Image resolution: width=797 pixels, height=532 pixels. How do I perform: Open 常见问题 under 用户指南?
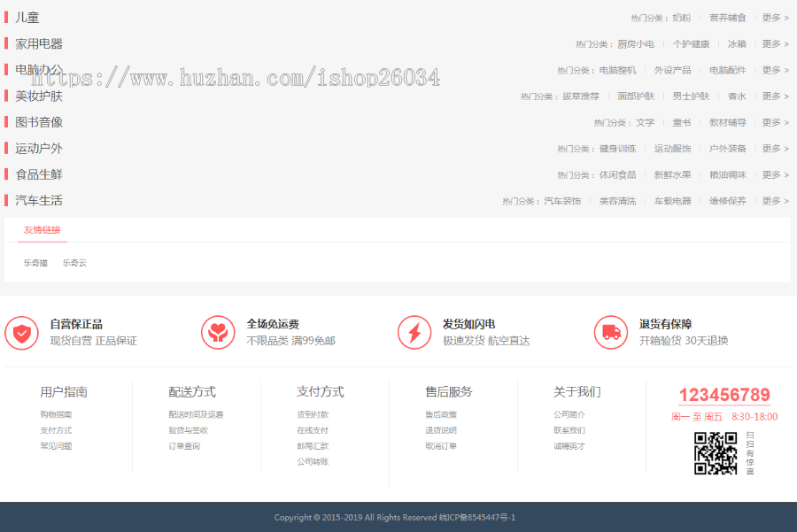pyautogui.click(x=56, y=446)
